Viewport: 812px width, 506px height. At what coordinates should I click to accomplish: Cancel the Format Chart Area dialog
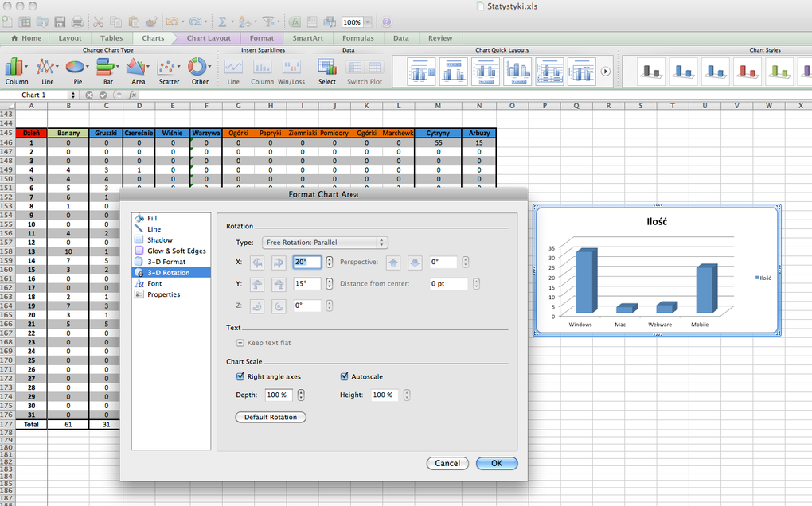447,463
